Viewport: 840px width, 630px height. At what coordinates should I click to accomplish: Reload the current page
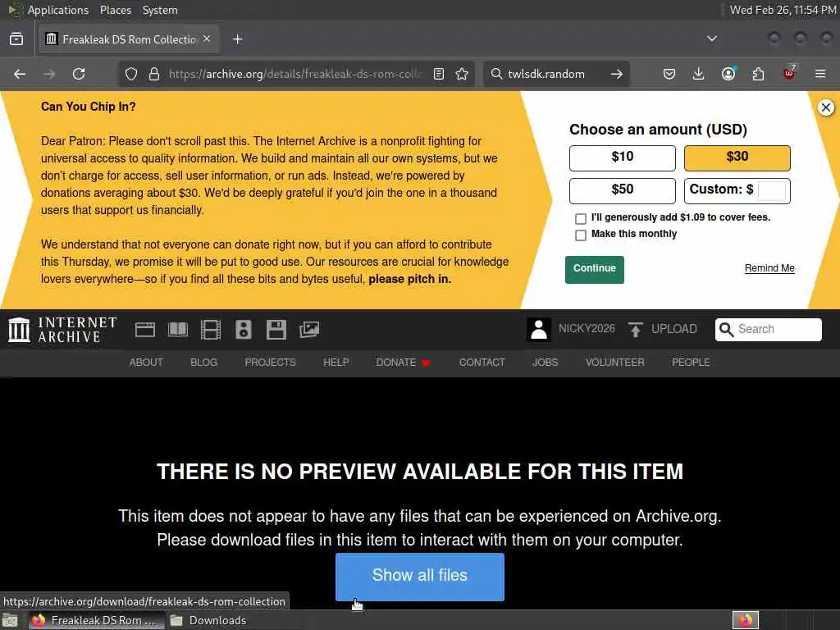click(x=79, y=74)
